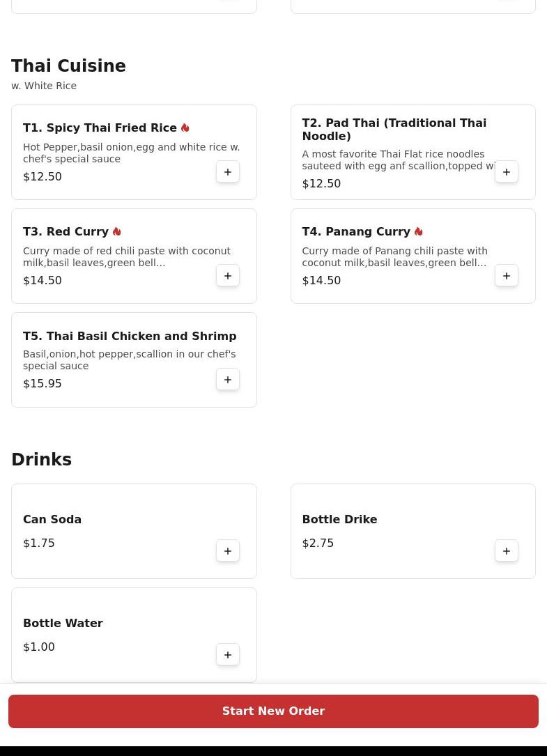The width and height of the screenshot is (547, 756).
Task: Click plus icon for T2 Pad Thai
Action: coord(507,172)
